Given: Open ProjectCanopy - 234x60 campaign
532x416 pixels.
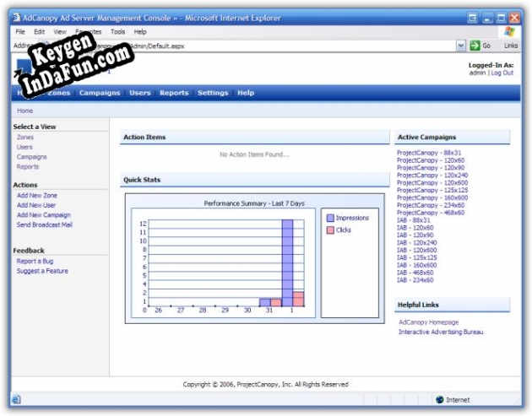Looking at the screenshot, I should click(x=431, y=205).
